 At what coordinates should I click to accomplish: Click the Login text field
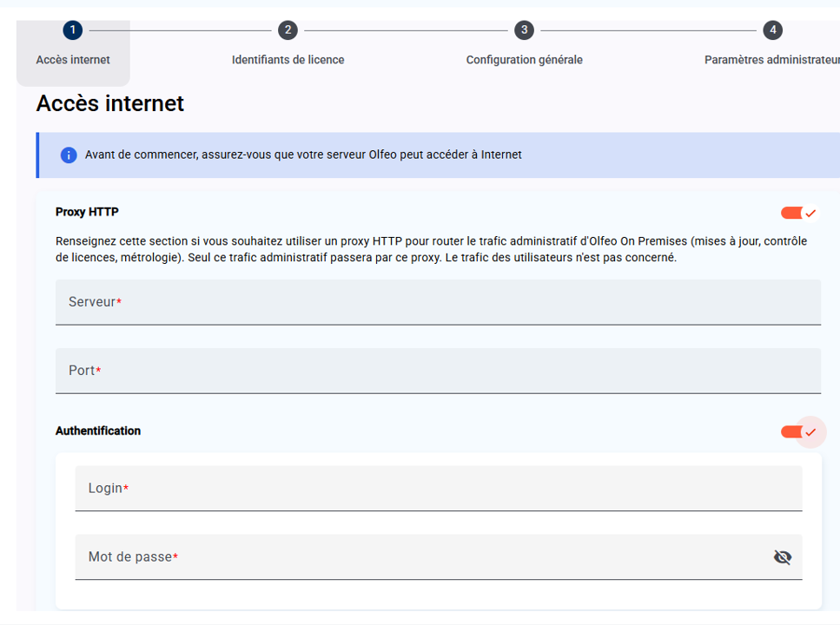pos(438,489)
